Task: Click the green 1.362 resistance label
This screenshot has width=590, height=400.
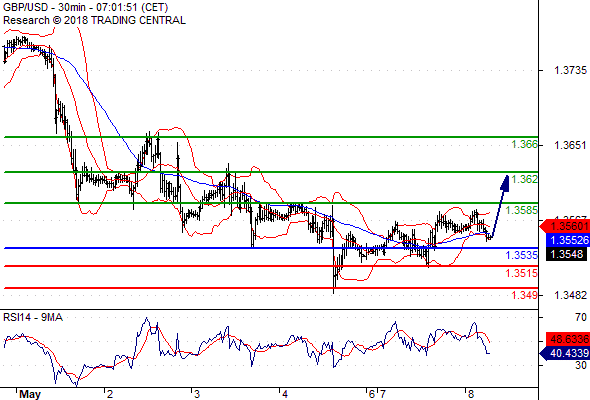Action: pos(525,179)
